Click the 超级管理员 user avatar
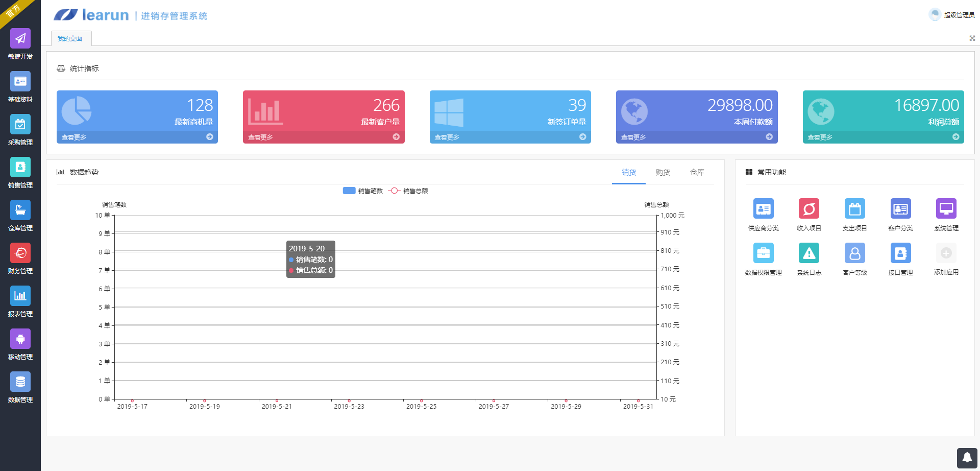Screen dimensions: 980x471 [x=935, y=15]
